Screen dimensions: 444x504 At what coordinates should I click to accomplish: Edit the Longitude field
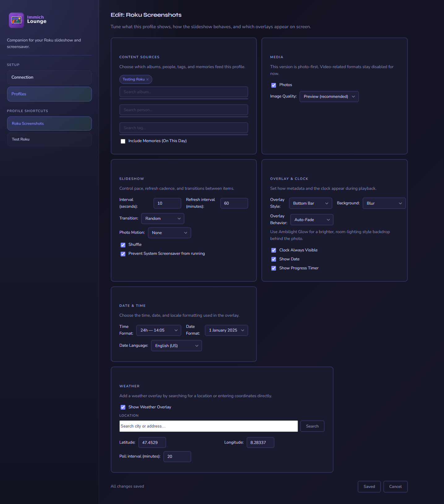coord(261,443)
